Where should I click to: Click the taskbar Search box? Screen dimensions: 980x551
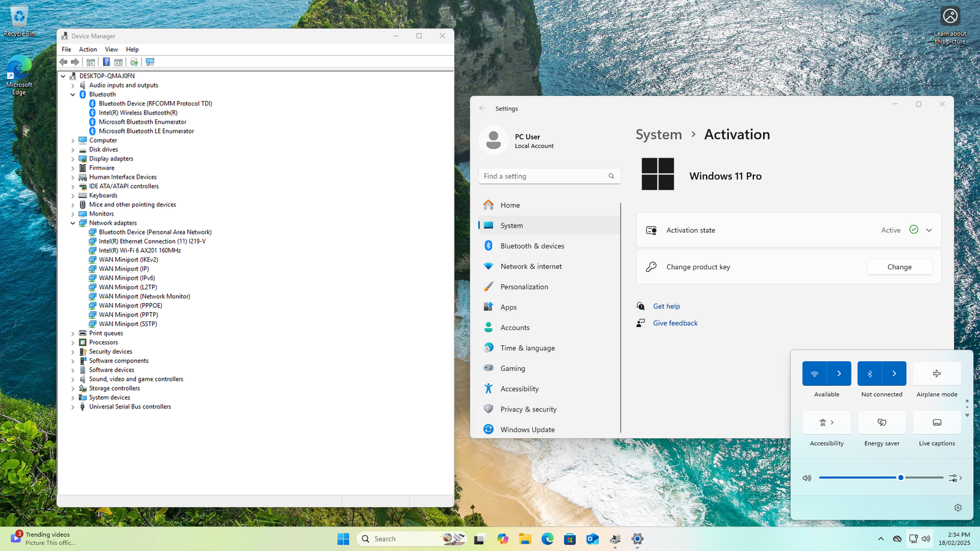(412, 539)
